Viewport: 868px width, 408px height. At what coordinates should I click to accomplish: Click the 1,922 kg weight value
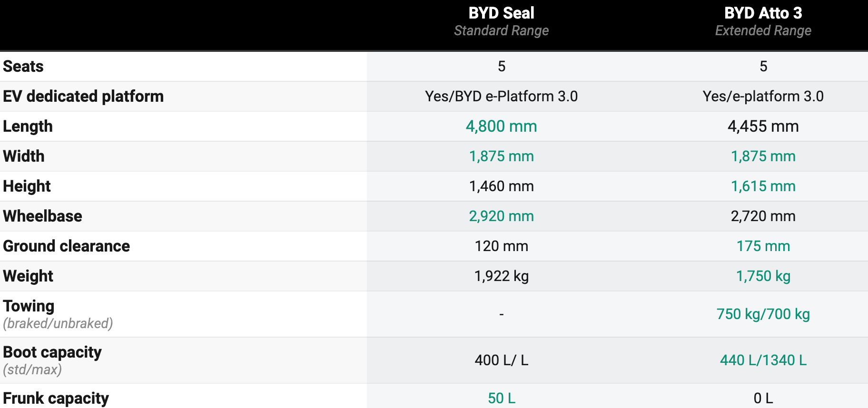501,276
